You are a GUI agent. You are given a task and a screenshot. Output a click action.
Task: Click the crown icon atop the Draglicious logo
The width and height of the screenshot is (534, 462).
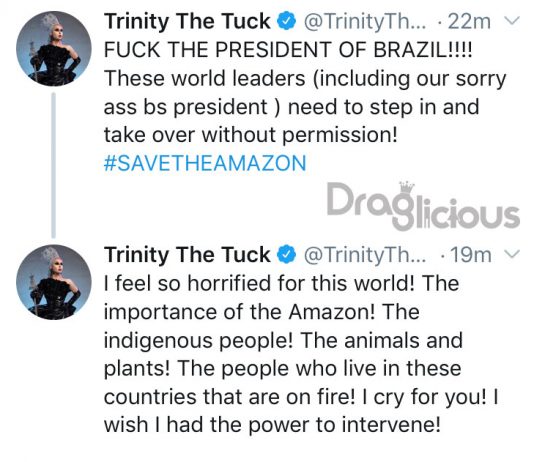(x=407, y=188)
